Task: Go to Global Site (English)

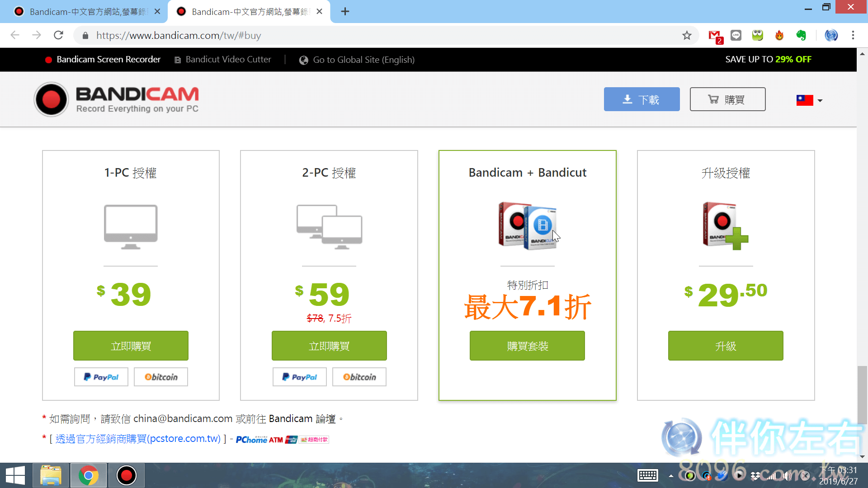Action: [357, 60]
